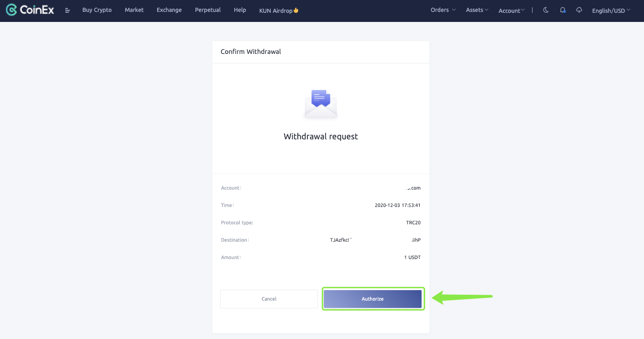Expand the Assets dropdown
This screenshot has height=339, width=644.
(476, 10)
